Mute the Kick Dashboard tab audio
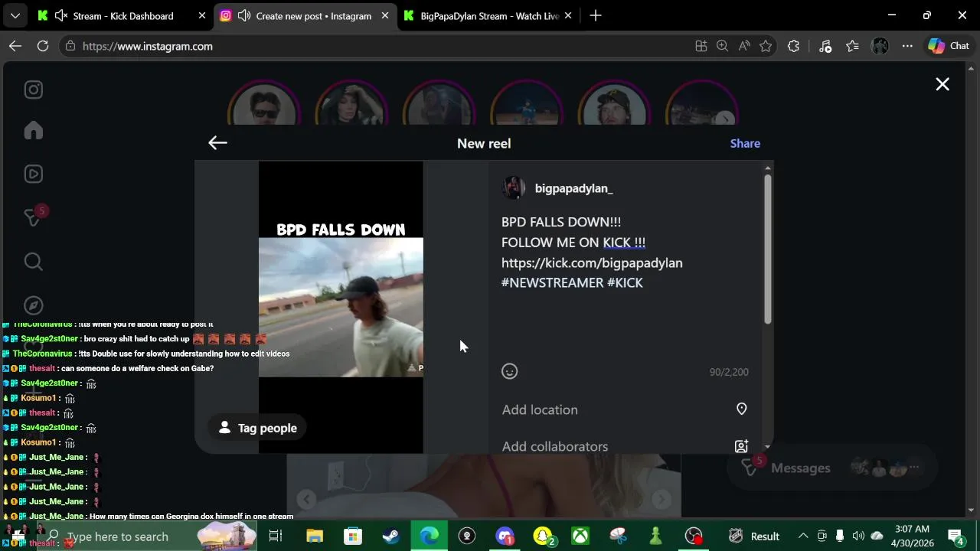The image size is (980, 551). point(61,15)
